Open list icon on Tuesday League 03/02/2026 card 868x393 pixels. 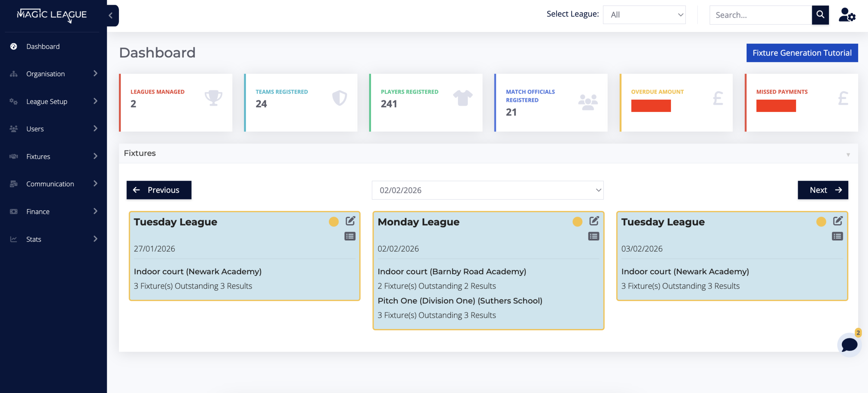[x=837, y=236]
